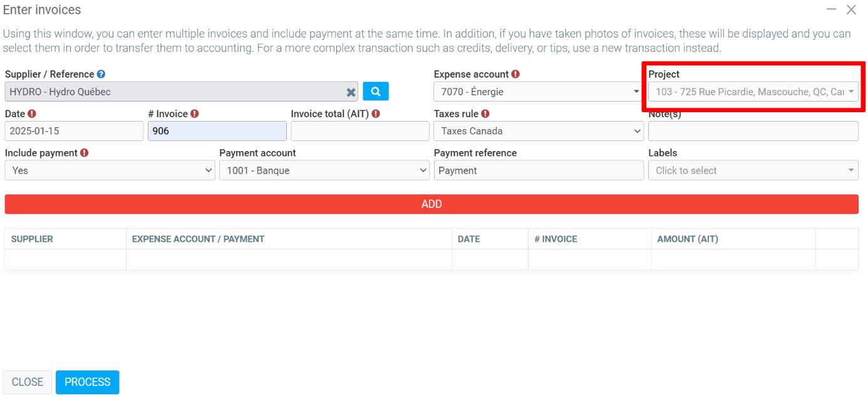Click the alert icon next to Invoice total (AIT)

pyautogui.click(x=376, y=113)
